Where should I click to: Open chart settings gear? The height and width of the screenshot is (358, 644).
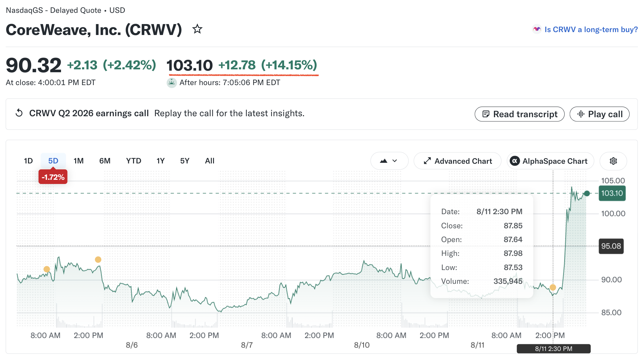coord(613,161)
